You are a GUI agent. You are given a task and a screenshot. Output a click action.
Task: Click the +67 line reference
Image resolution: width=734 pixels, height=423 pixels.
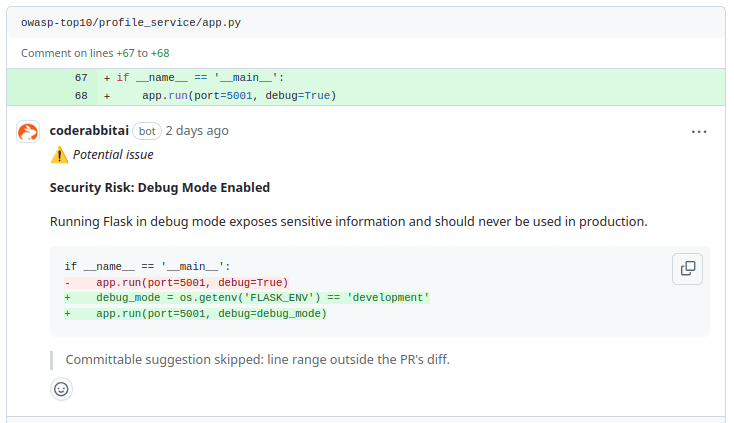(126, 53)
